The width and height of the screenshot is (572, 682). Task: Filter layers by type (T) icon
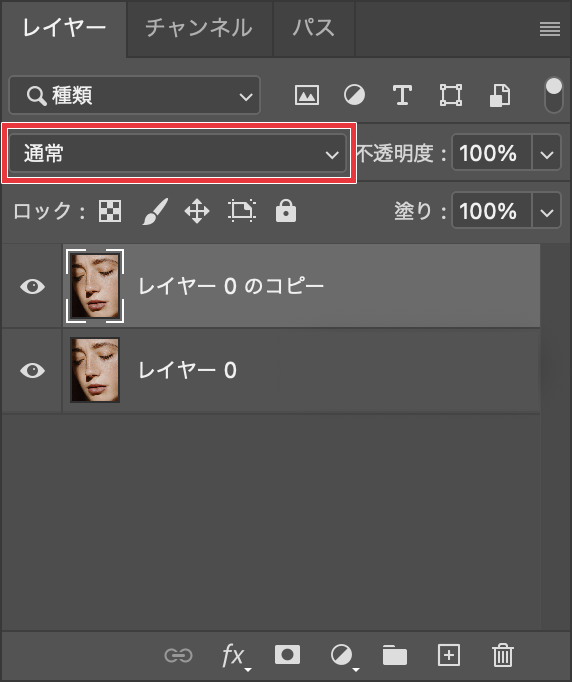(x=402, y=95)
